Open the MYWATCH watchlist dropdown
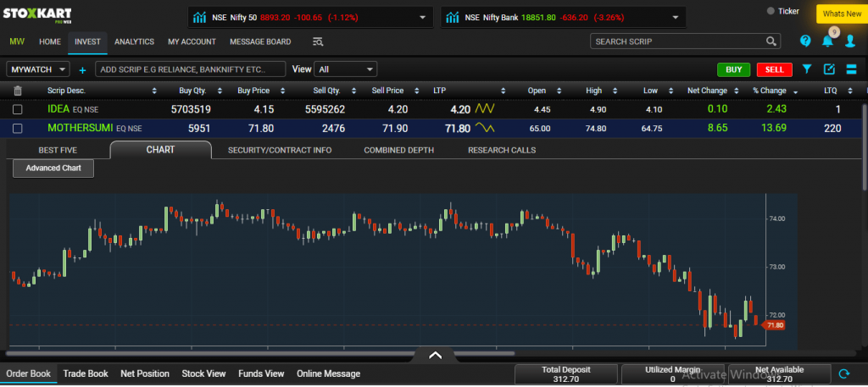The image size is (868, 387). [x=37, y=69]
